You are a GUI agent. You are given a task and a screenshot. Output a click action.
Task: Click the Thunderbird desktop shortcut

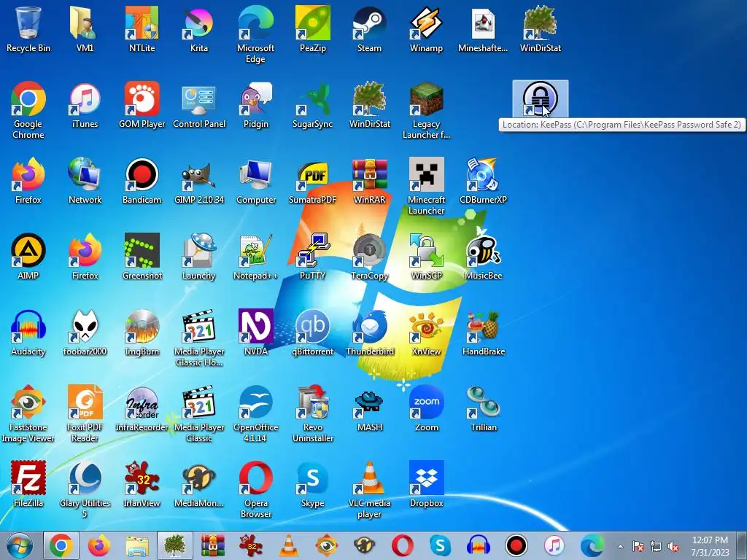pyautogui.click(x=369, y=332)
